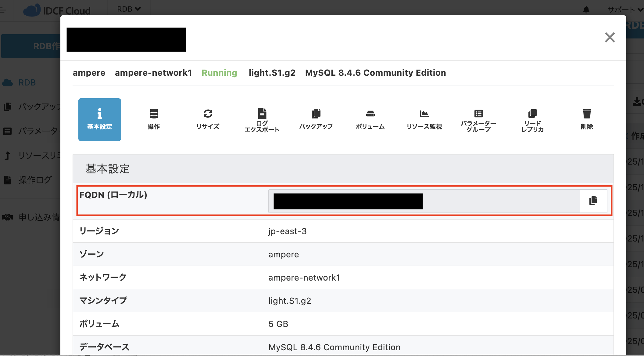The image size is (644, 356).
Task: Copy the FQDN with clipboard icon
Action: tap(593, 201)
